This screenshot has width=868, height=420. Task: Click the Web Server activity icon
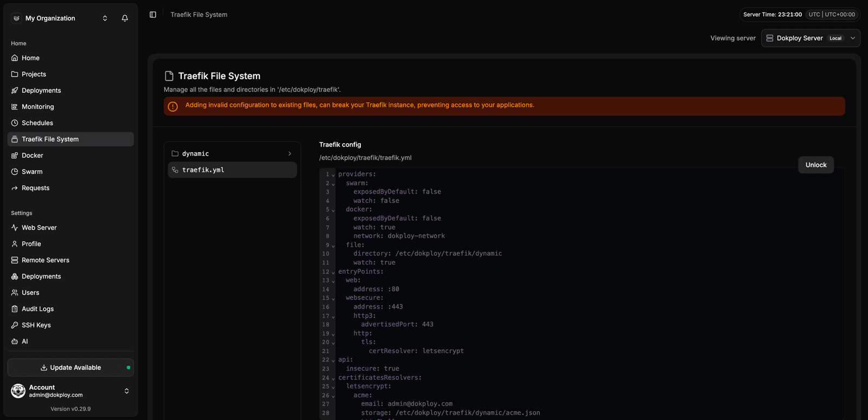[15, 228]
